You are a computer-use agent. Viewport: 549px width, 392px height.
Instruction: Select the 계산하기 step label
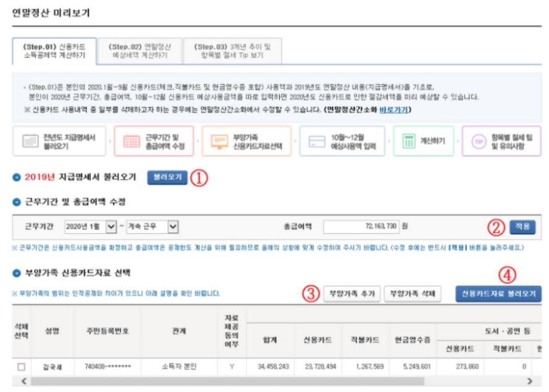point(432,141)
